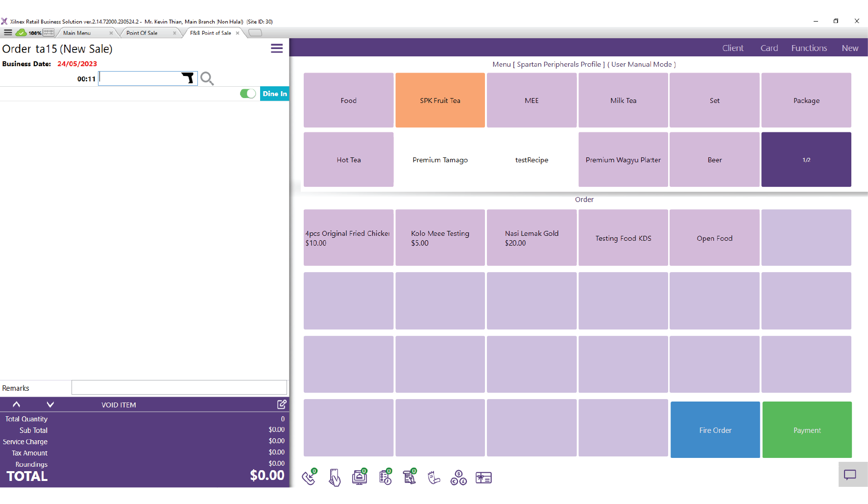Open the Functions menu

click(x=809, y=48)
